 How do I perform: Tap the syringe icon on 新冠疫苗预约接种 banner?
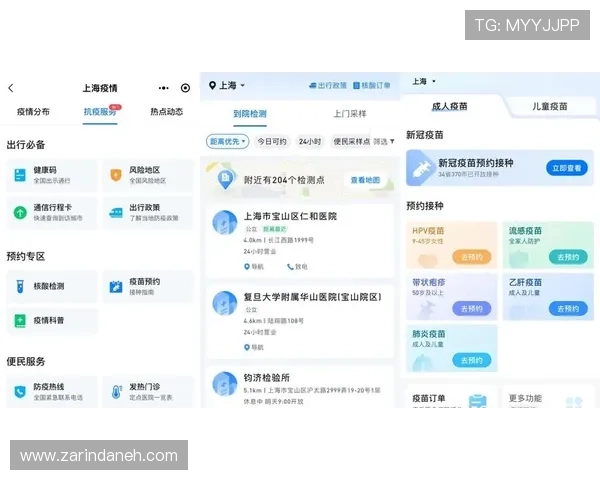[420, 168]
